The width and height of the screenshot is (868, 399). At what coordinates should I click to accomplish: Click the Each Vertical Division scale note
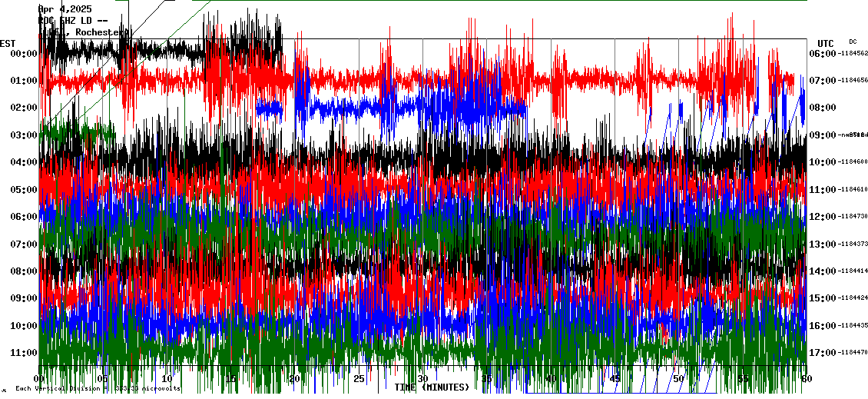click(x=96, y=389)
